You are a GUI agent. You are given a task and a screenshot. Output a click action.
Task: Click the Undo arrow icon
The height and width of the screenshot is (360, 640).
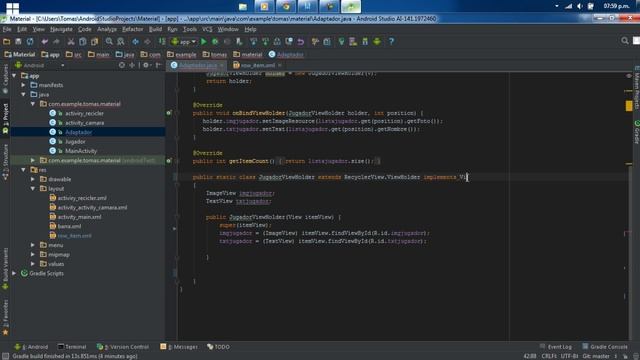[44, 42]
